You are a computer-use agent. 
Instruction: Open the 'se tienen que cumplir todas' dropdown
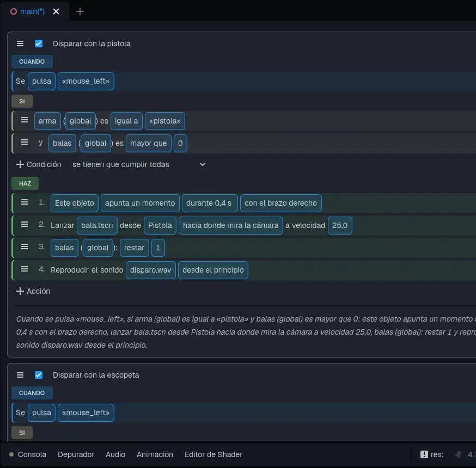point(139,164)
